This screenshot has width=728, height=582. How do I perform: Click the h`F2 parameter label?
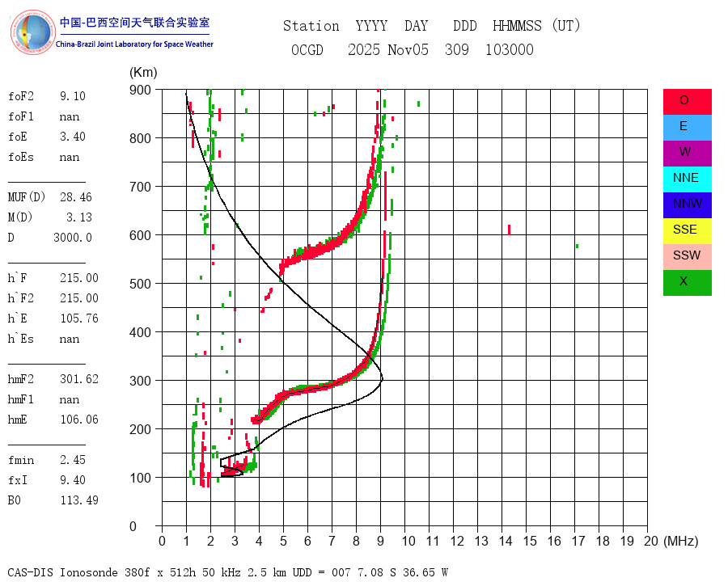click(21, 298)
